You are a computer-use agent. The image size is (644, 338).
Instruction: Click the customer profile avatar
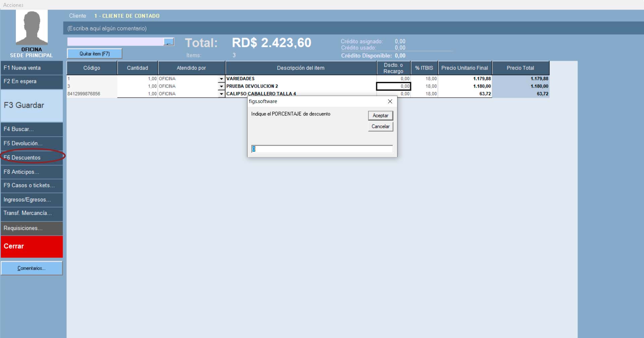point(32,28)
